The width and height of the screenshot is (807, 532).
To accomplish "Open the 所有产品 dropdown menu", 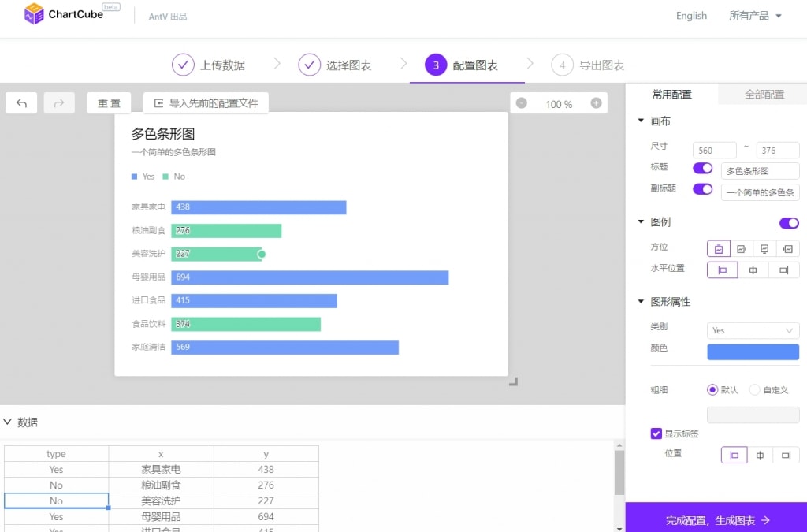I will [x=755, y=16].
